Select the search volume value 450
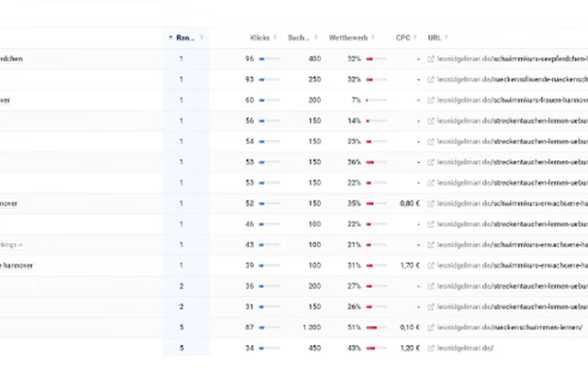The height and width of the screenshot is (368, 588). pos(314,348)
